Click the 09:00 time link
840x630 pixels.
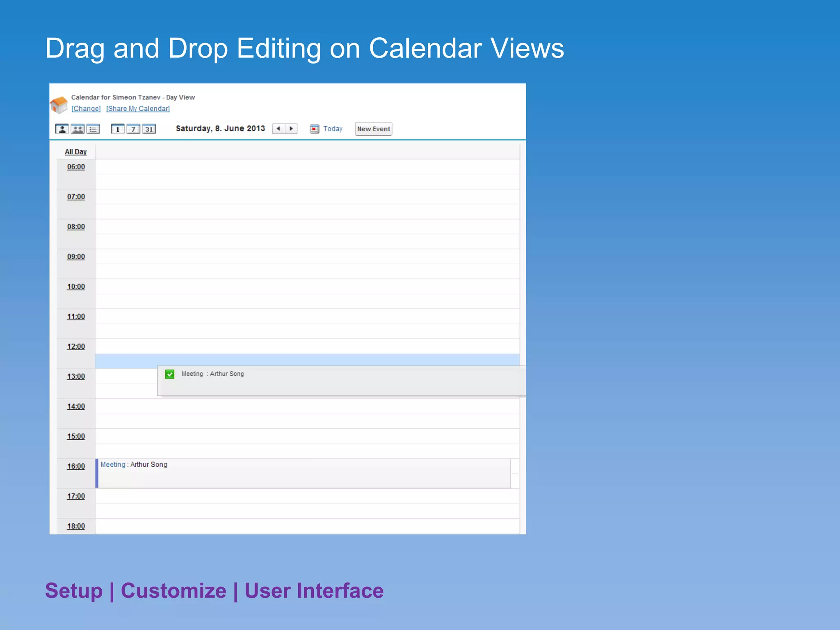click(76, 257)
